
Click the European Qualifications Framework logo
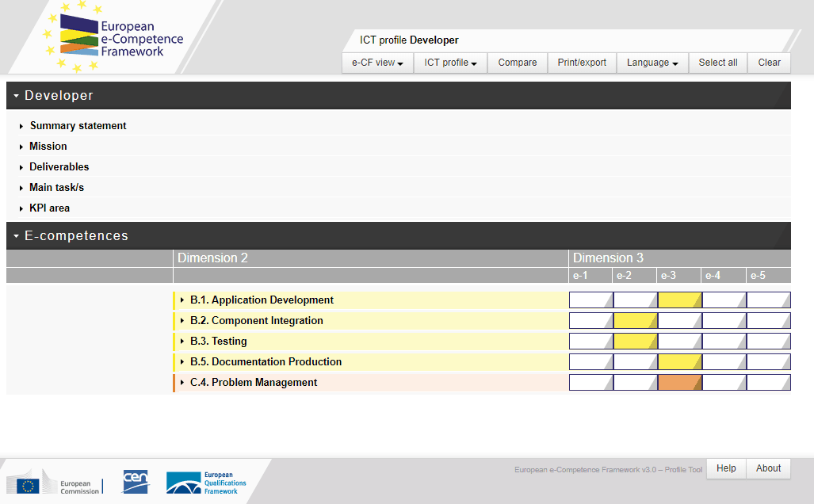pyautogui.click(x=206, y=483)
